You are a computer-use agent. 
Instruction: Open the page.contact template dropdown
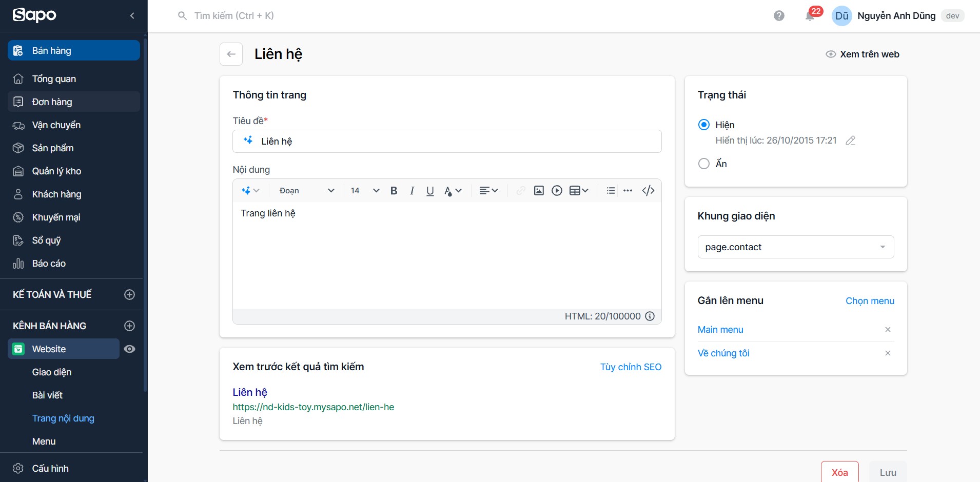click(796, 247)
